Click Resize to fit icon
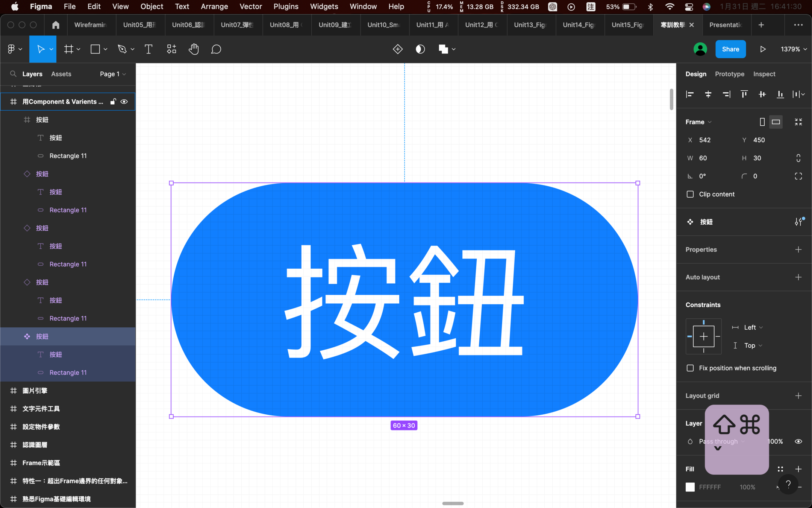 (798, 122)
